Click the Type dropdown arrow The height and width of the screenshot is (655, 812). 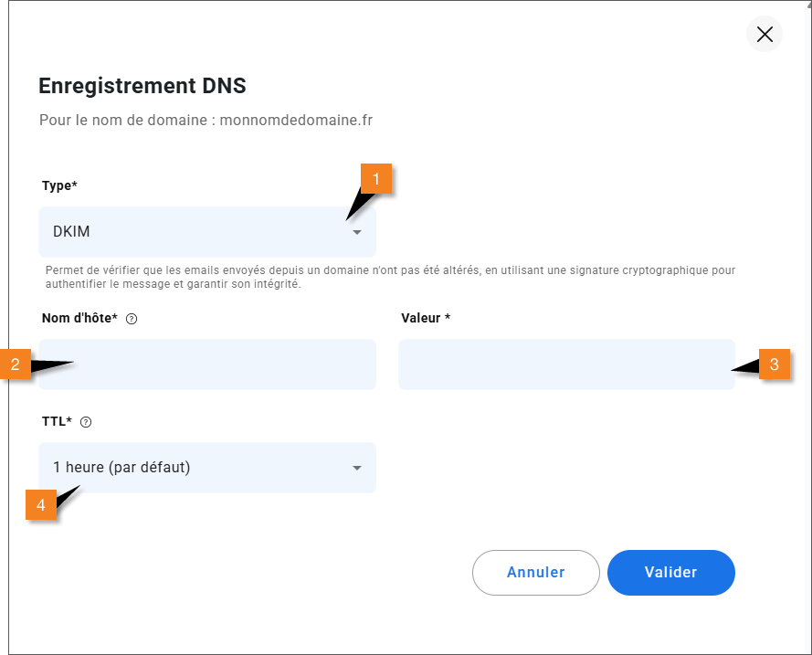pyautogui.click(x=357, y=232)
